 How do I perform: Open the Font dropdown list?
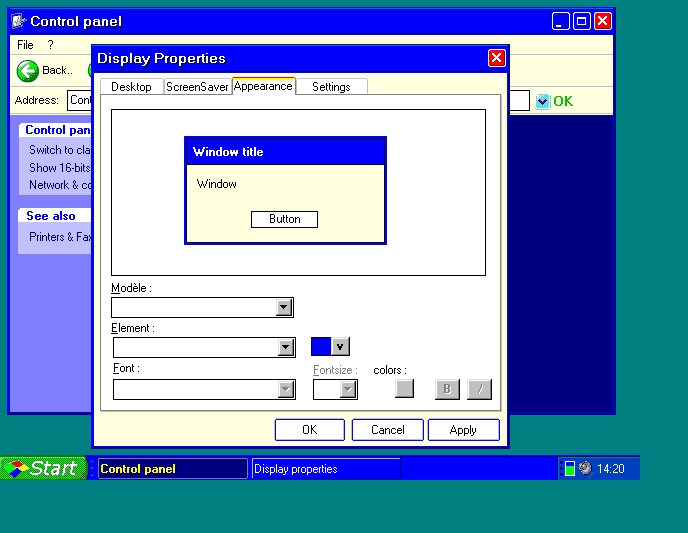click(x=286, y=389)
